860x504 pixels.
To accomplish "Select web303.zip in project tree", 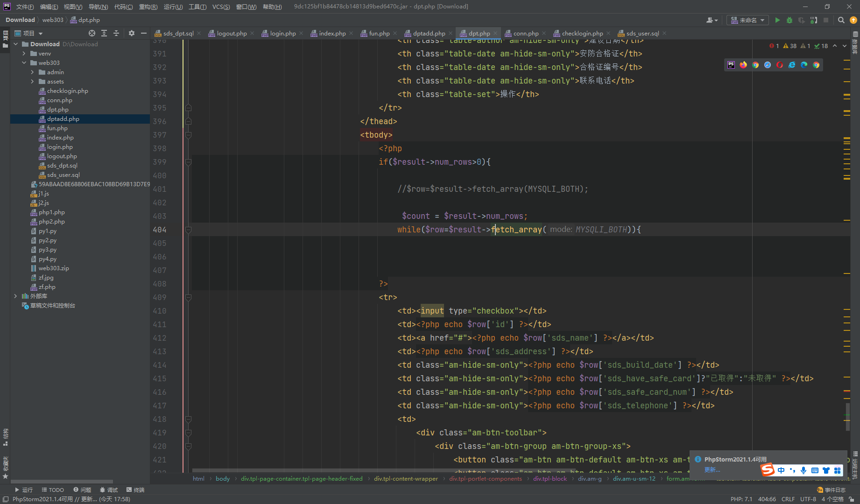I will tap(54, 268).
